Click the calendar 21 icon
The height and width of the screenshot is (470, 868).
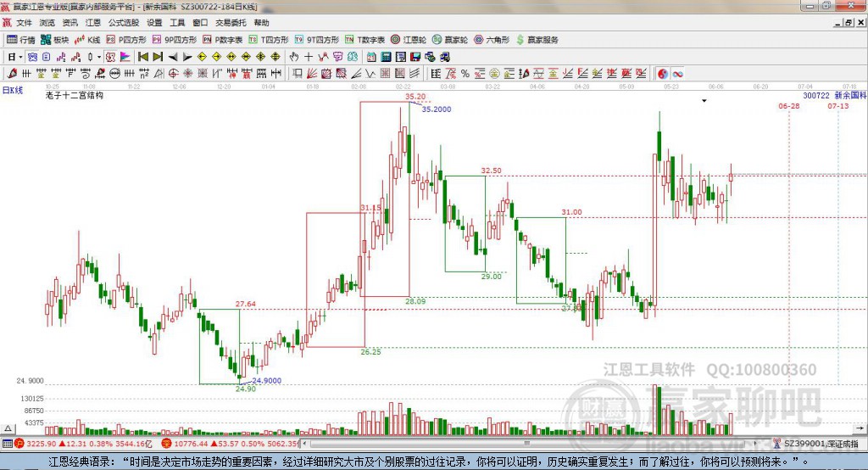coord(371,57)
